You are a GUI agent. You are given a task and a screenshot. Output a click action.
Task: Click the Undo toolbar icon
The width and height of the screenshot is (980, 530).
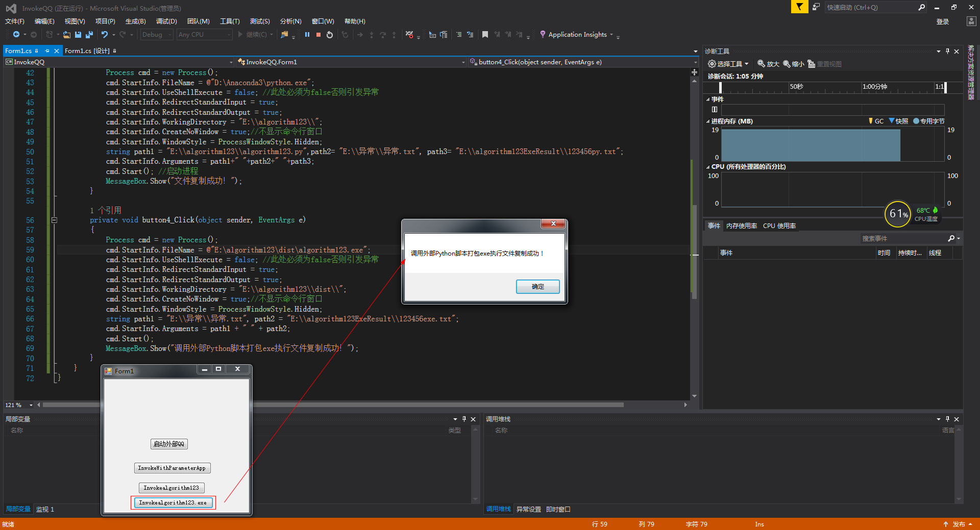[x=104, y=34]
